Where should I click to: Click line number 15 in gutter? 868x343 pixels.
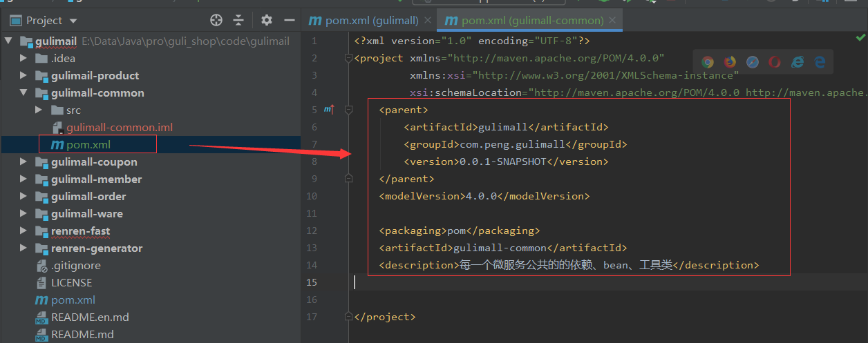(x=312, y=282)
